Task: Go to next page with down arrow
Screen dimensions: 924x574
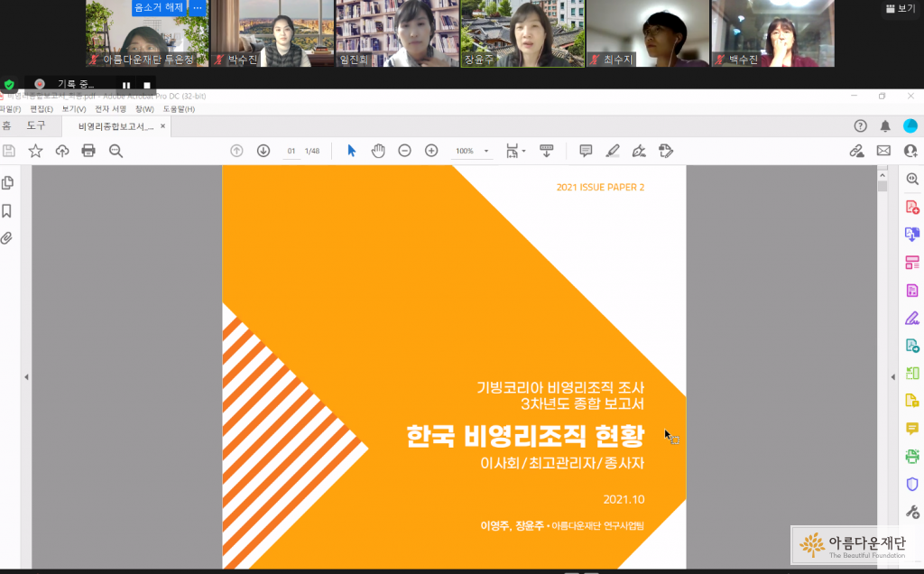Action: coord(263,151)
